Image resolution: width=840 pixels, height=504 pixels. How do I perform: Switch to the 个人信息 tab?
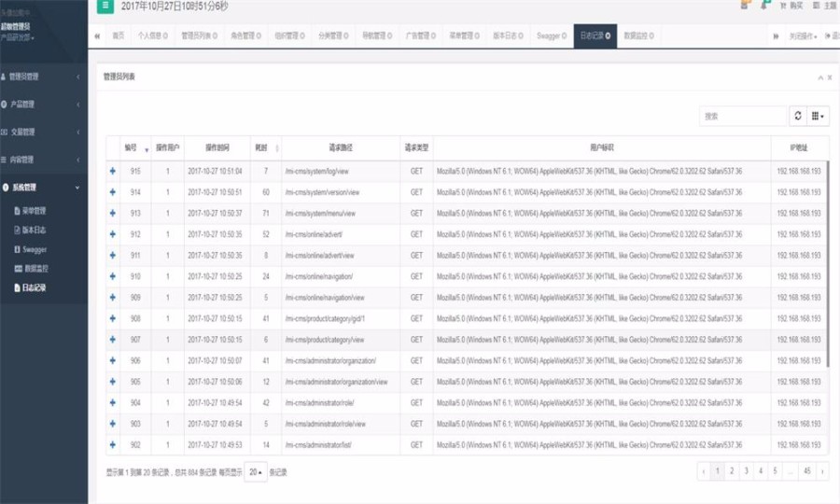click(153, 35)
